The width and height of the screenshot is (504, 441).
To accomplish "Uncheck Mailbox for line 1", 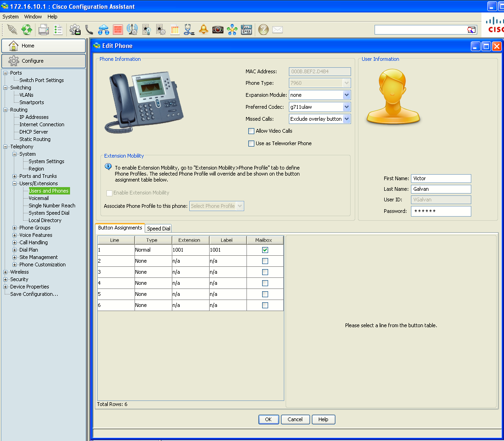I will tap(265, 250).
